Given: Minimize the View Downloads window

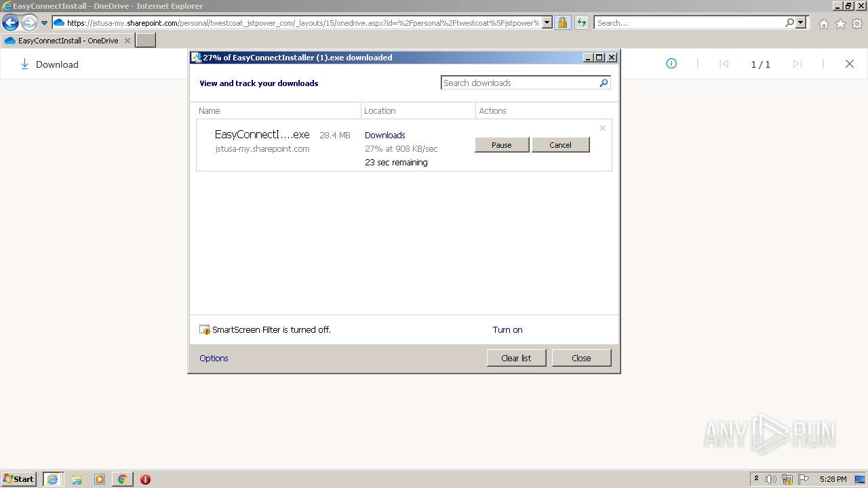Looking at the screenshot, I should 588,58.
